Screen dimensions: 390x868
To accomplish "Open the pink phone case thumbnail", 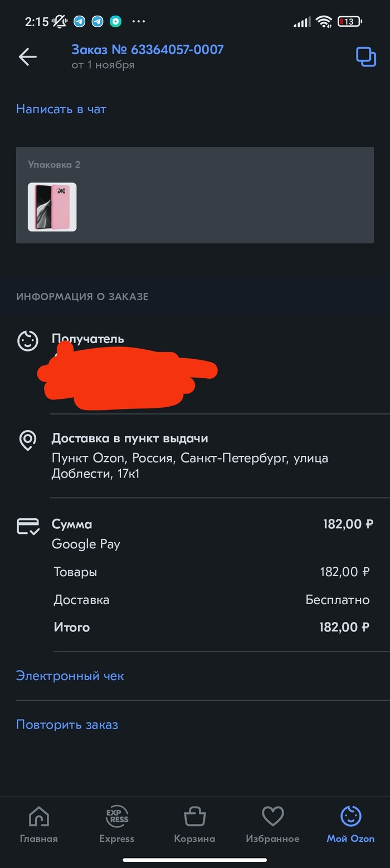I will tap(52, 207).
